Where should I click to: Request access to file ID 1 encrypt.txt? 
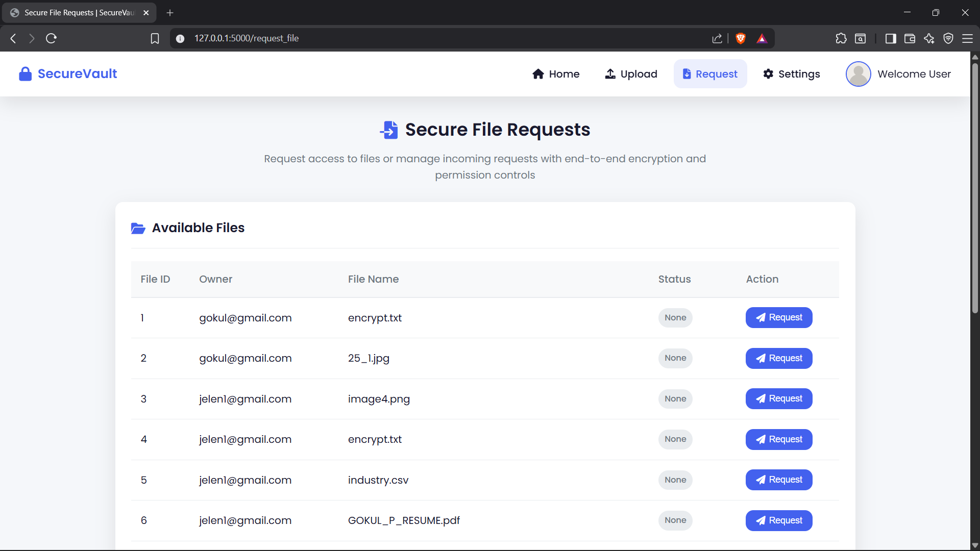tap(778, 317)
